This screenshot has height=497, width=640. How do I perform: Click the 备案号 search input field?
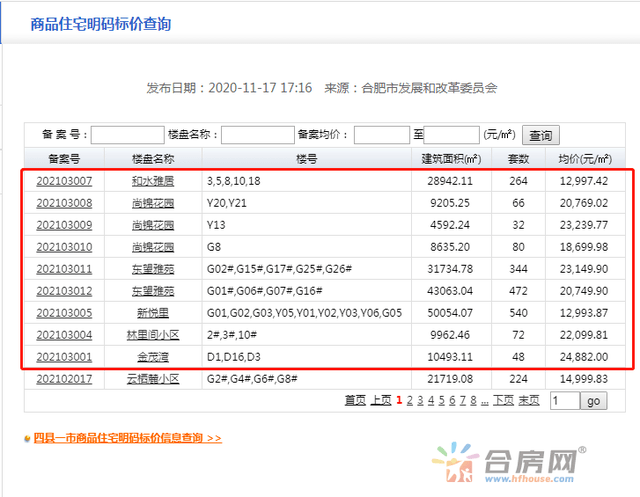127,135
